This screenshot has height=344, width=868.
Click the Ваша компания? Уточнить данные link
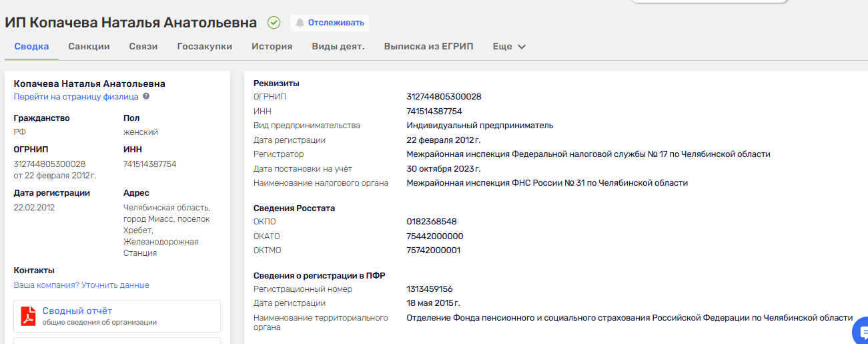click(81, 285)
